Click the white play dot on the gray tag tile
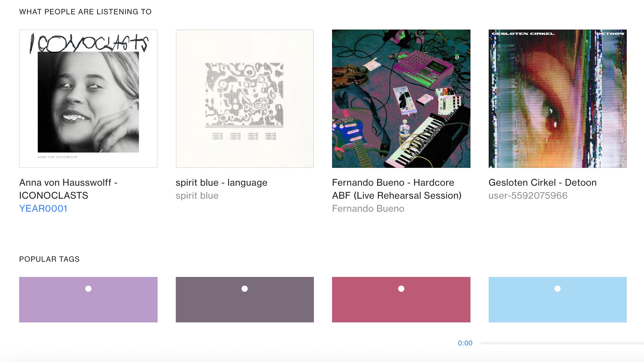This screenshot has width=644, height=362. [245, 288]
